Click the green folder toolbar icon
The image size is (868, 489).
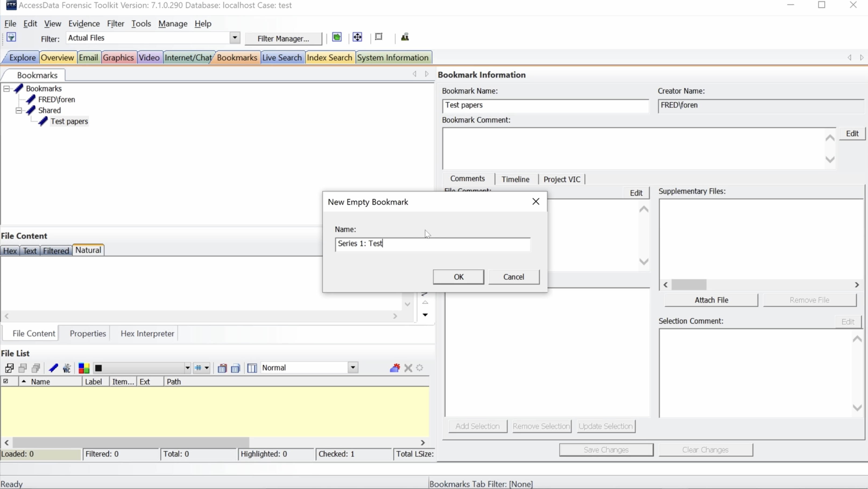click(337, 37)
